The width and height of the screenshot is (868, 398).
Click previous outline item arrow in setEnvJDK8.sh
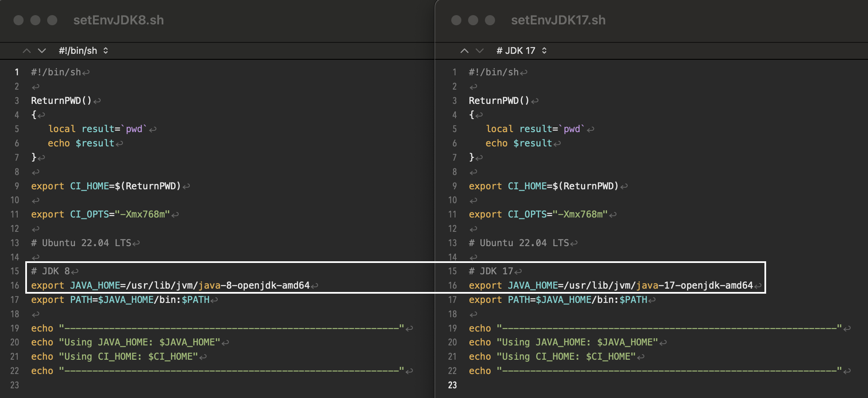pos(27,51)
